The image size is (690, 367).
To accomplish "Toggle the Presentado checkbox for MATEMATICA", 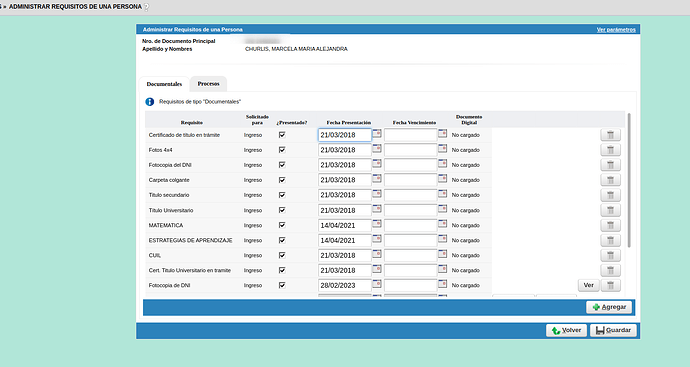I will 282,225.
